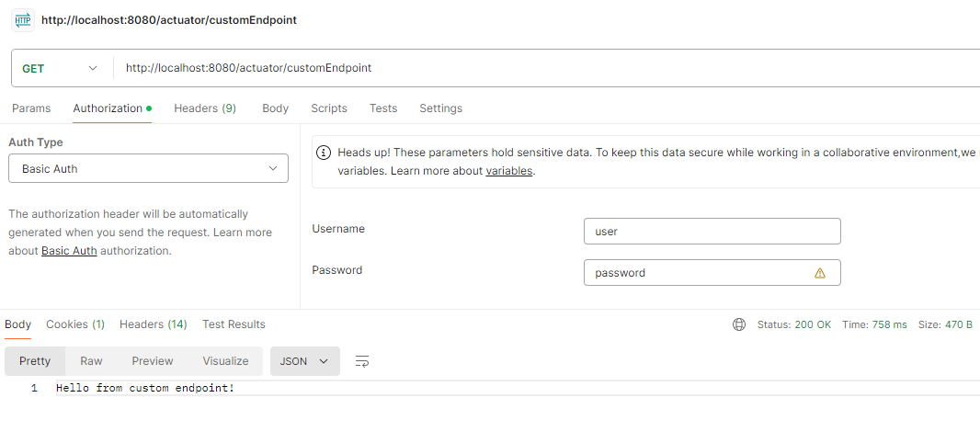Go to the Settings tab
This screenshot has width=980, height=443.
pyautogui.click(x=440, y=108)
